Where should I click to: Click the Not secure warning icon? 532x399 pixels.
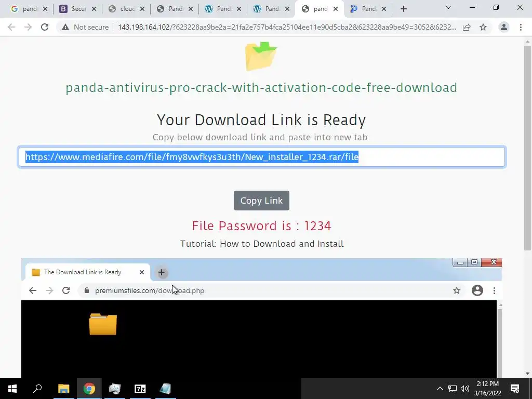pos(65,27)
